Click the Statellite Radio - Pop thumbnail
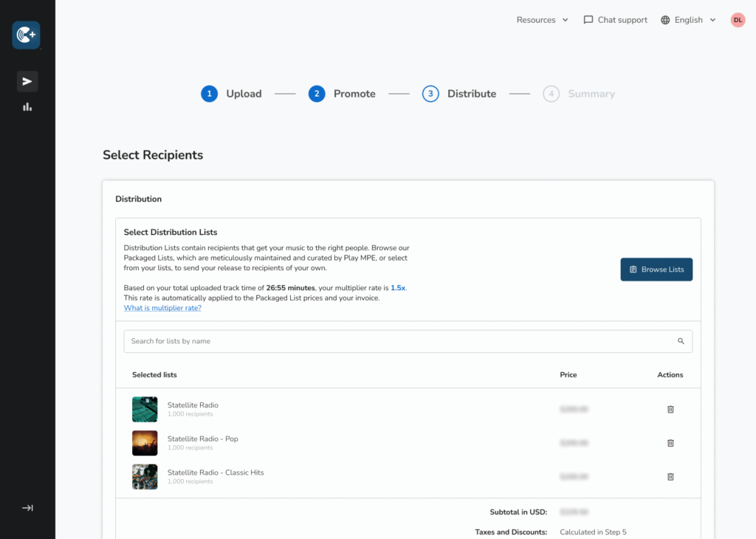This screenshot has height=539, width=756. click(145, 443)
